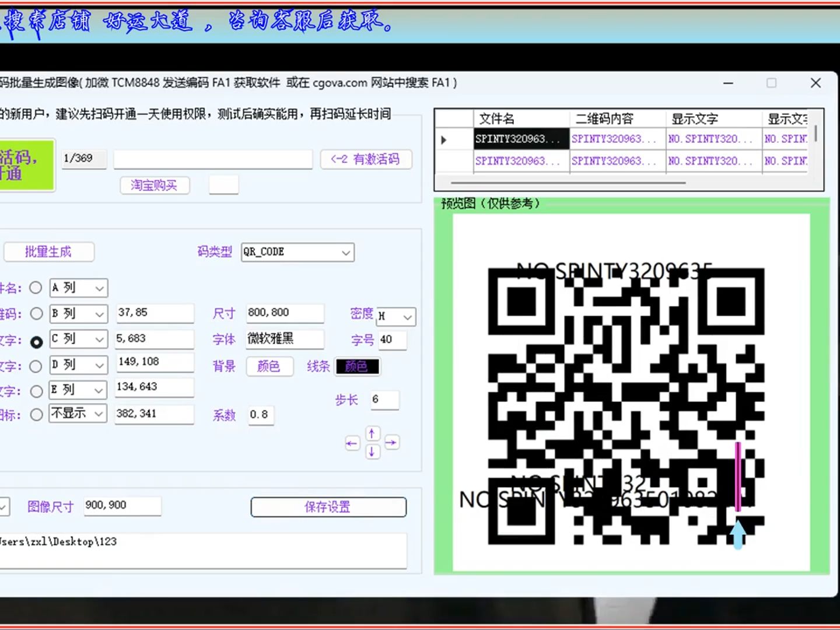Image resolution: width=840 pixels, height=630 pixels.
Task: Click the right arrow move button
Action: (x=391, y=443)
